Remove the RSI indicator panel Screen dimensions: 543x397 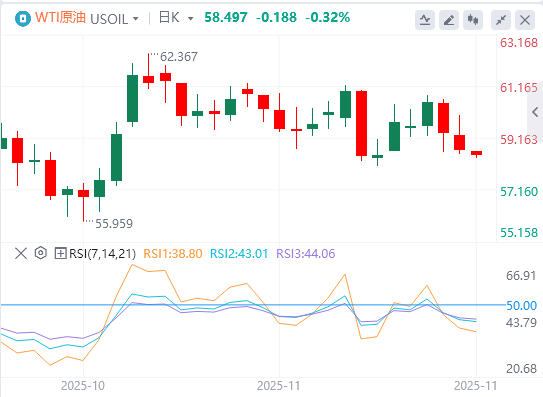[x=21, y=253]
